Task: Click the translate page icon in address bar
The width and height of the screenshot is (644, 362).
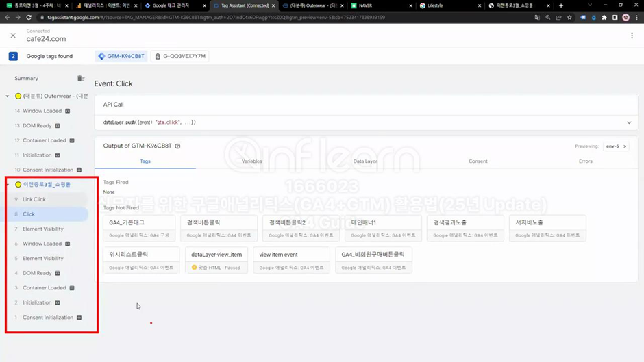Action: (537, 18)
